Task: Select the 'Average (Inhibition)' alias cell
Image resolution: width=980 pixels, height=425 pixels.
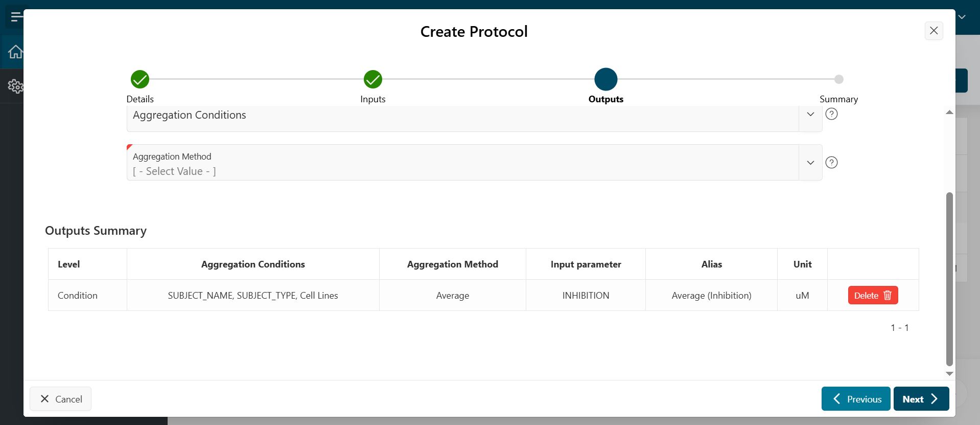Action: click(712, 296)
